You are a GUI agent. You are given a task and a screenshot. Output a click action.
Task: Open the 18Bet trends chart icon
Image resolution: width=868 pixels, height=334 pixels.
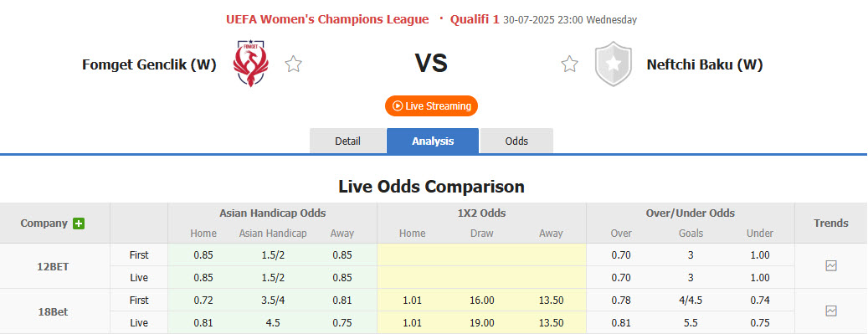click(831, 311)
